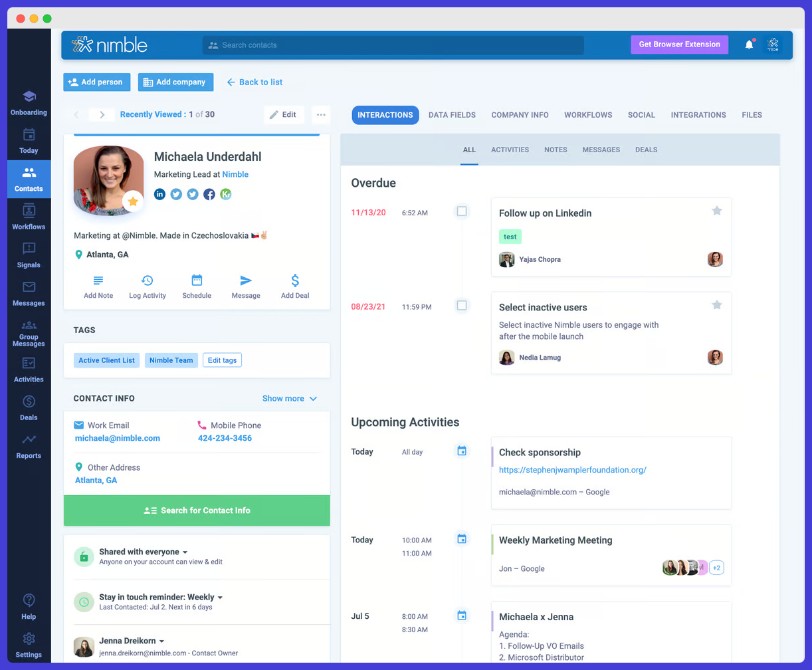Switch to the Company Info tab
The width and height of the screenshot is (812, 670).
tap(520, 115)
